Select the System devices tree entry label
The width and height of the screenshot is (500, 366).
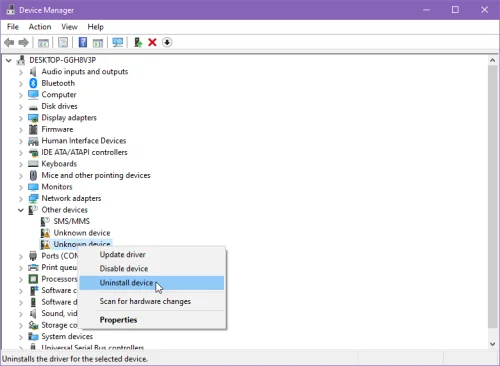[x=67, y=336]
